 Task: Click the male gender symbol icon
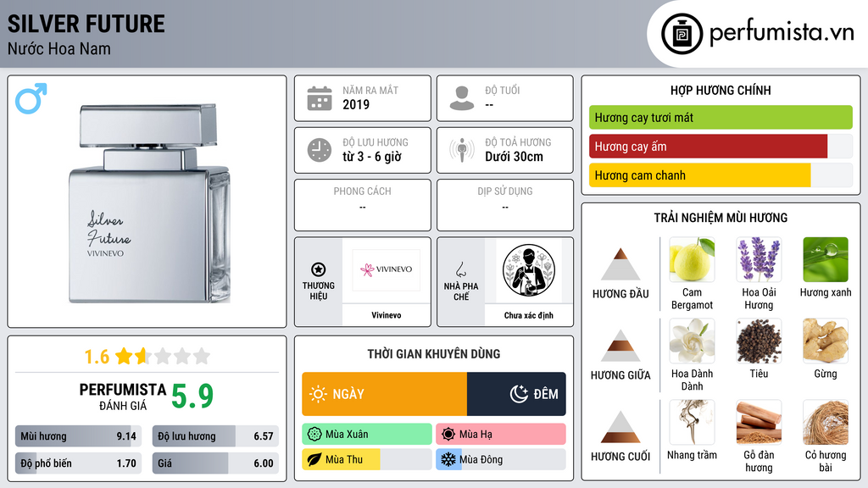(x=31, y=98)
